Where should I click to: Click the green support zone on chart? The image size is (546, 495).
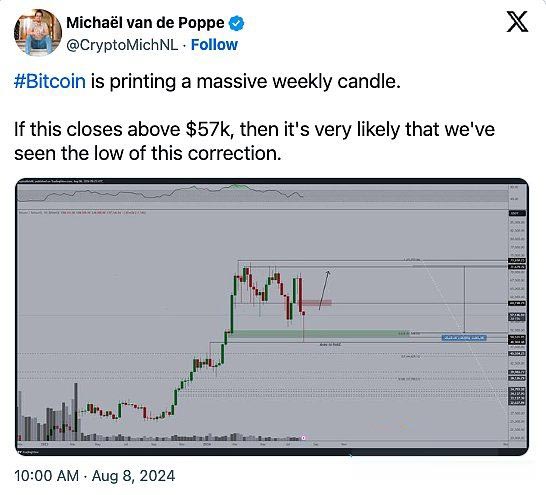[317, 334]
